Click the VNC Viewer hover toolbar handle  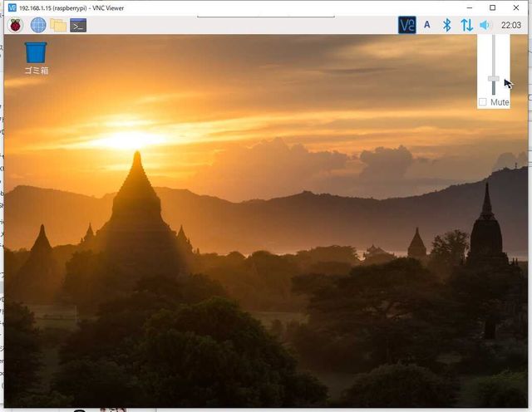tap(266, 16)
